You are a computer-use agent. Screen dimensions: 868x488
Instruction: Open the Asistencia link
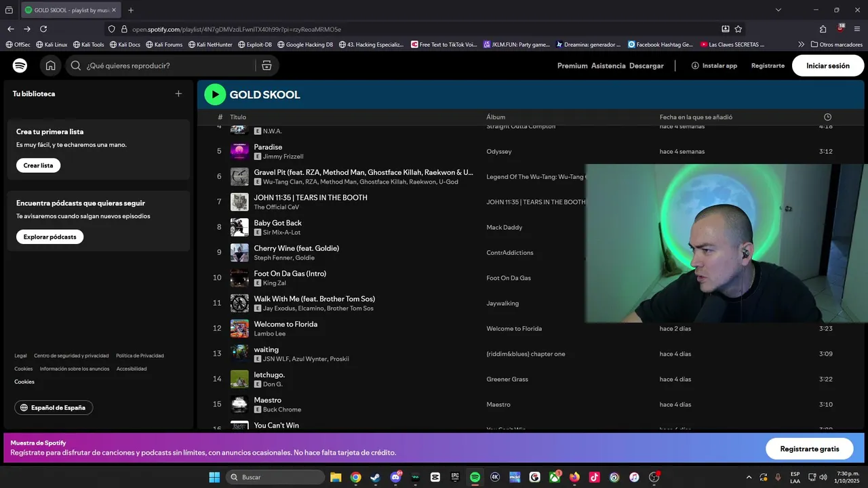(x=608, y=66)
